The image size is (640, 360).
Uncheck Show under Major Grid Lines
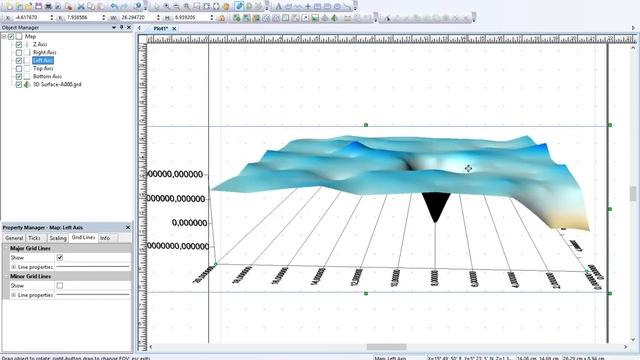click(60, 258)
